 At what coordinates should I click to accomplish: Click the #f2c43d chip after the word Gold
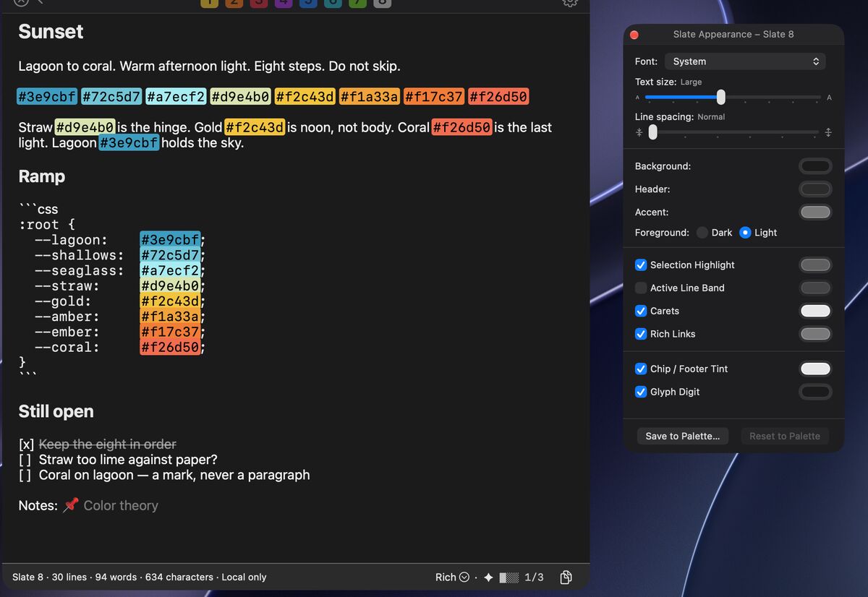[255, 127]
